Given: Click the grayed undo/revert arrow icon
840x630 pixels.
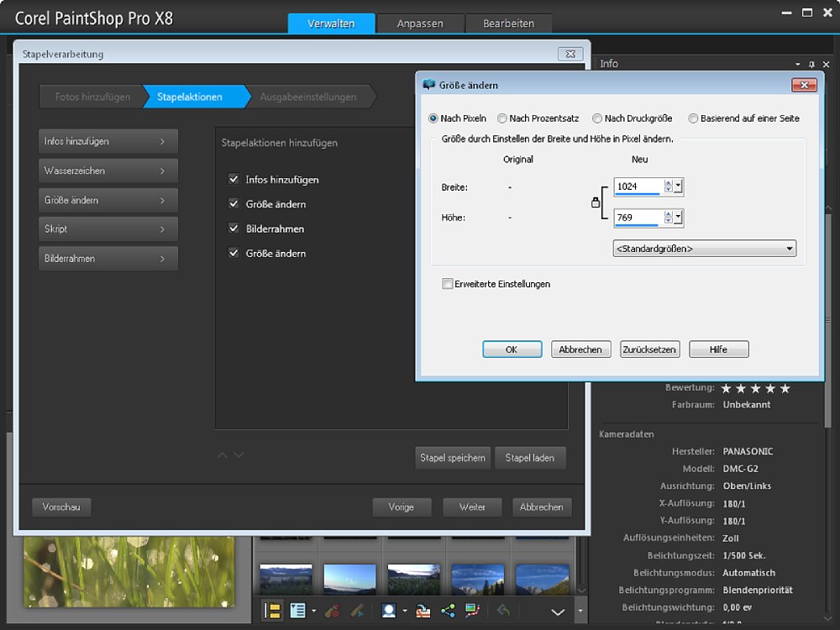Looking at the screenshot, I should tap(503, 610).
